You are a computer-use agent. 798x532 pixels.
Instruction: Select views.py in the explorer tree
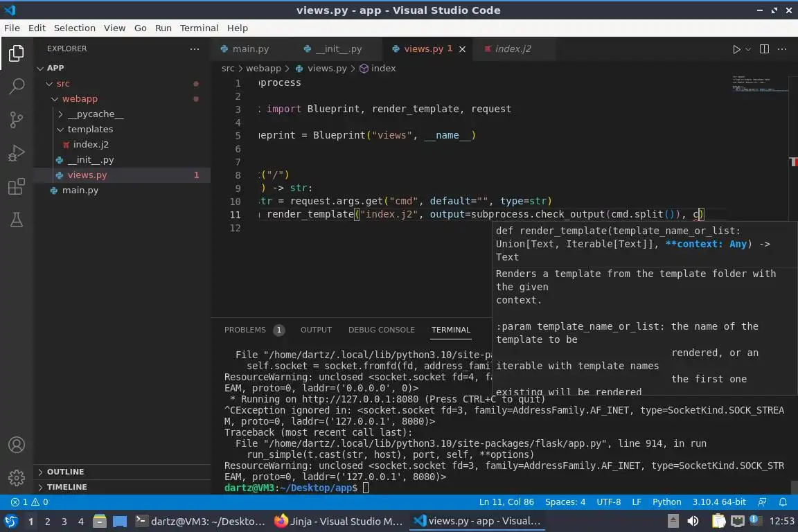point(122,175)
